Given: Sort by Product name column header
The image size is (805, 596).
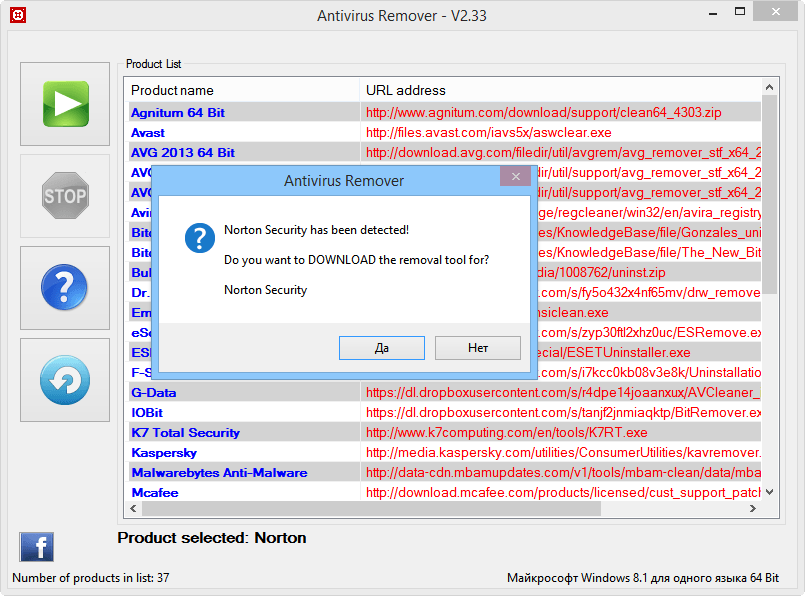Looking at the screenshot, I should coord(243,91).
